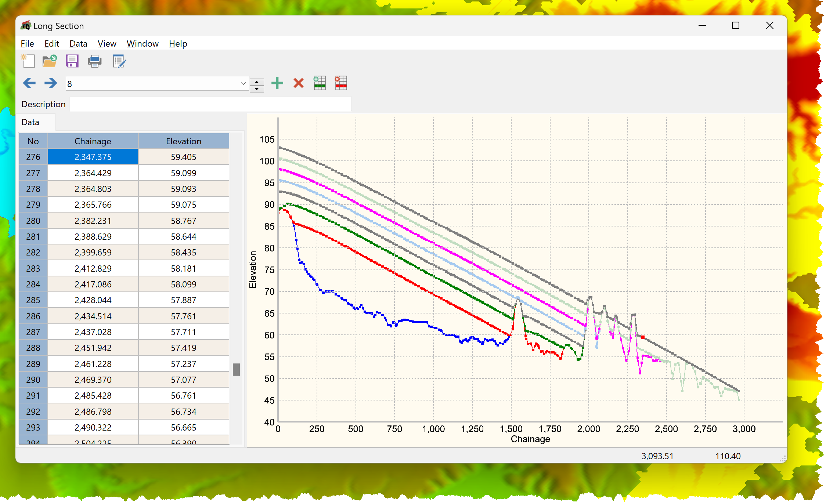Go to next section with right arrow

click(51, 83)
